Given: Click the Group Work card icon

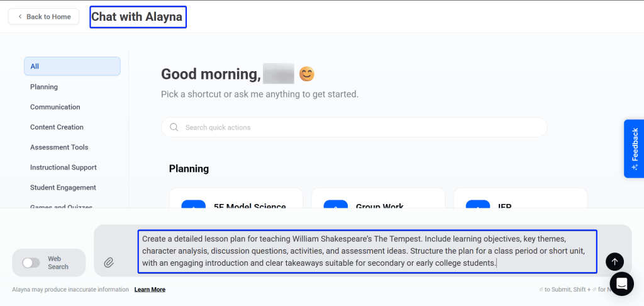Looking at the screenshot, I should pyautogui.click(x=335, y=204).
